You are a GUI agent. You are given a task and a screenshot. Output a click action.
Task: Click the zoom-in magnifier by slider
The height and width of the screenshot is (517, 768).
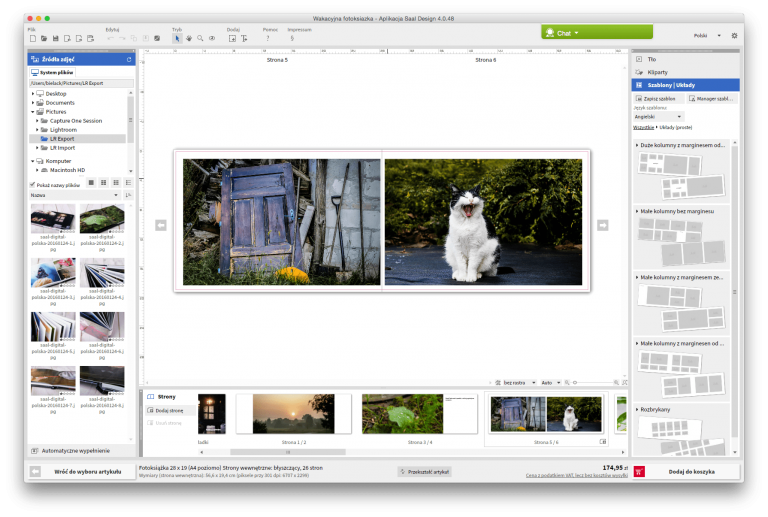[616, 382]
